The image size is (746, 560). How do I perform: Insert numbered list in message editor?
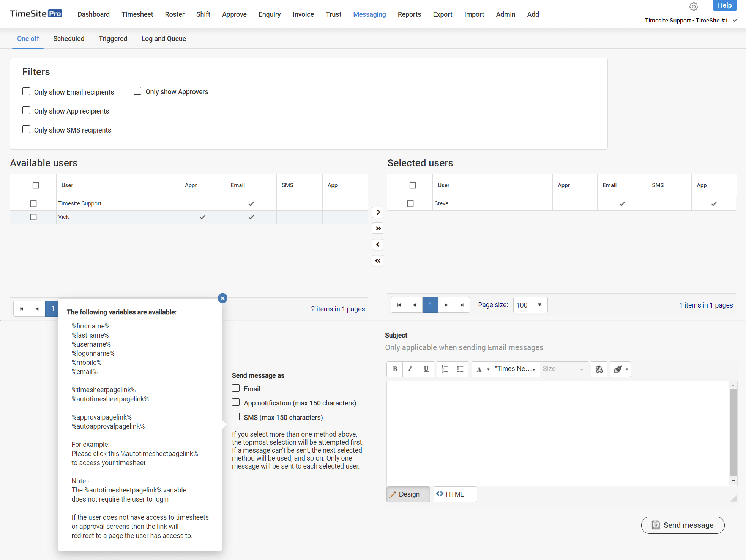click(x=445, y=369)
